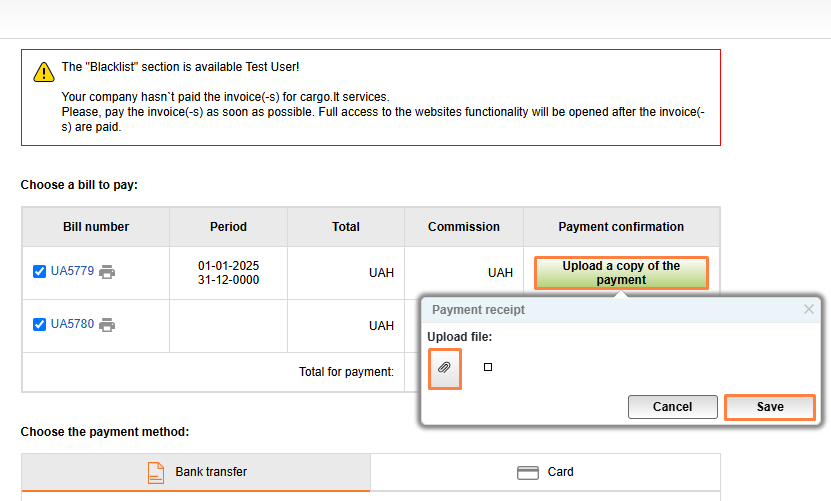Switch to the Bank transfer tab
Screen dimensions: 831x501
(196, 472)
